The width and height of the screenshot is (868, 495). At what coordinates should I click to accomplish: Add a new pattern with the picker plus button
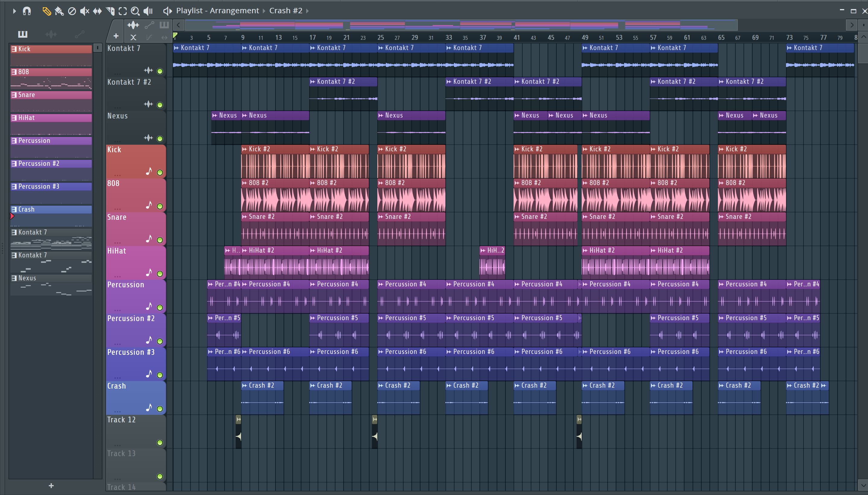click(51, 485)
